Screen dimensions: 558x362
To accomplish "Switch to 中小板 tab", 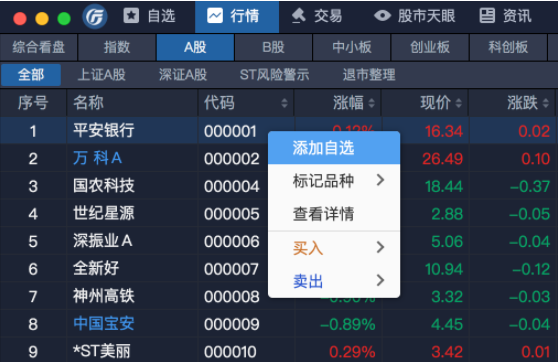I will click(352, 47).
